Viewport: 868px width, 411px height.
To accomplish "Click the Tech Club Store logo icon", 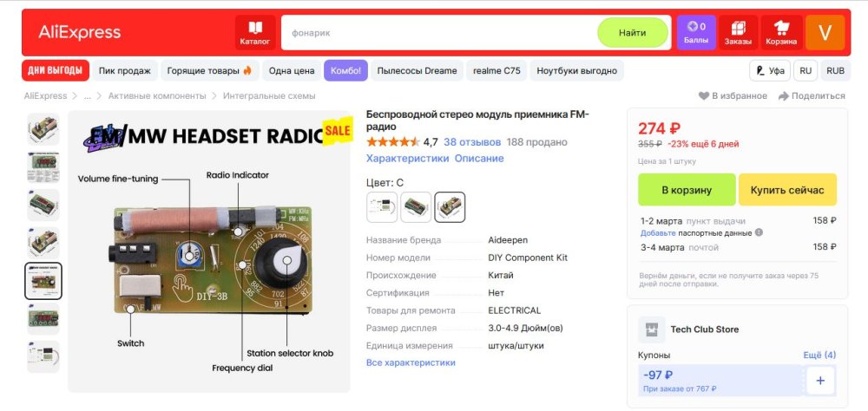I will [652, 329].
